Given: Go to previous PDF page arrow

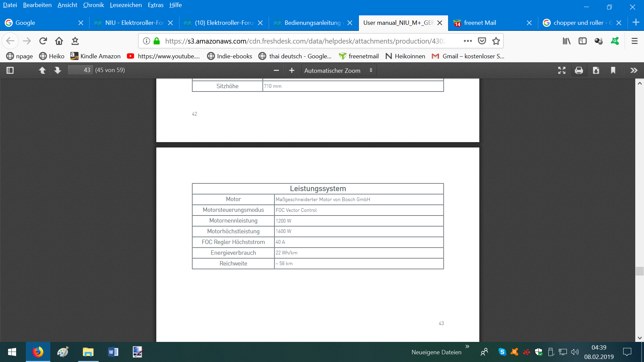Looking at the screenshot, I should 42,70.
